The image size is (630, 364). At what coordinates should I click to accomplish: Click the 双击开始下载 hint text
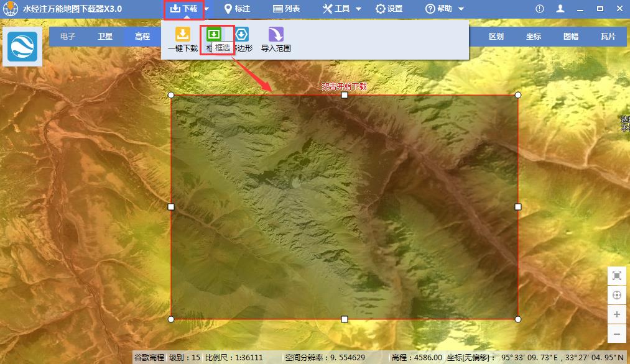point(345,86)
